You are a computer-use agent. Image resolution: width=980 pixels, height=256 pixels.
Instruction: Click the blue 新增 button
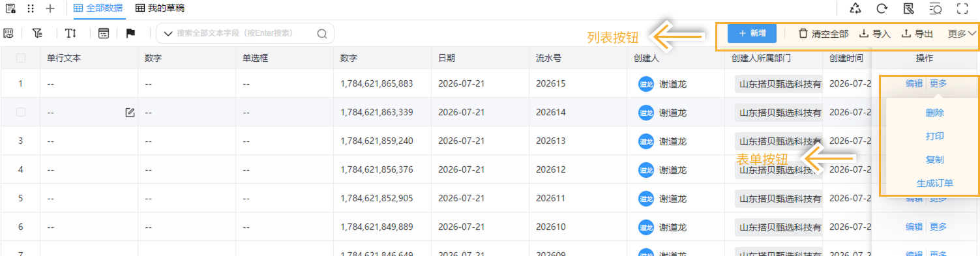(x=752, y=33)
